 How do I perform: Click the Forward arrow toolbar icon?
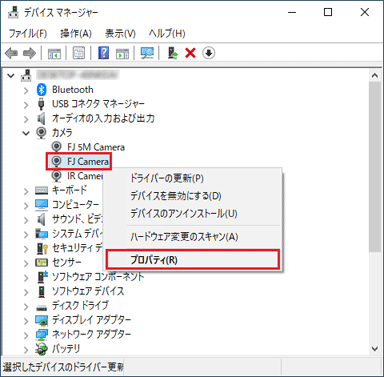[29, 53]
